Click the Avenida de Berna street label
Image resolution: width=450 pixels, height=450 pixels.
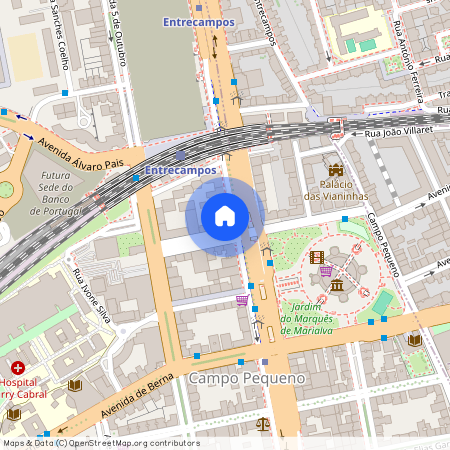tap(137, 395)
